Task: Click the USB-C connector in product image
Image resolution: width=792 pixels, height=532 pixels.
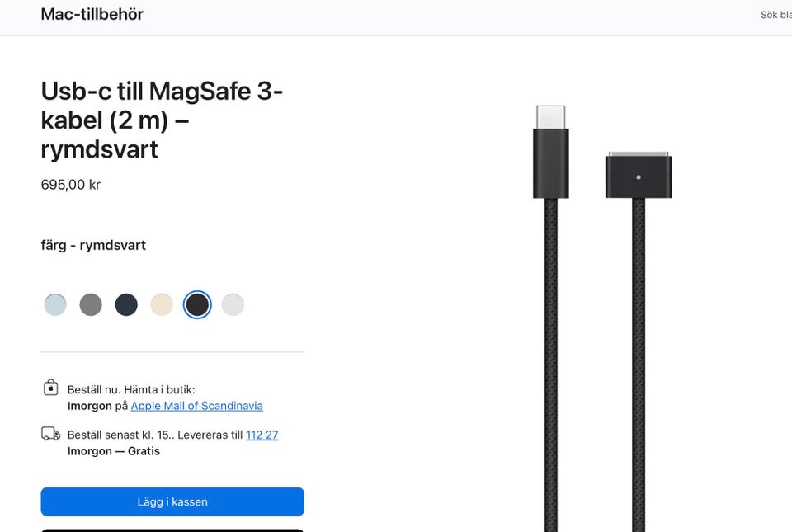Action: tap(550, 153)
